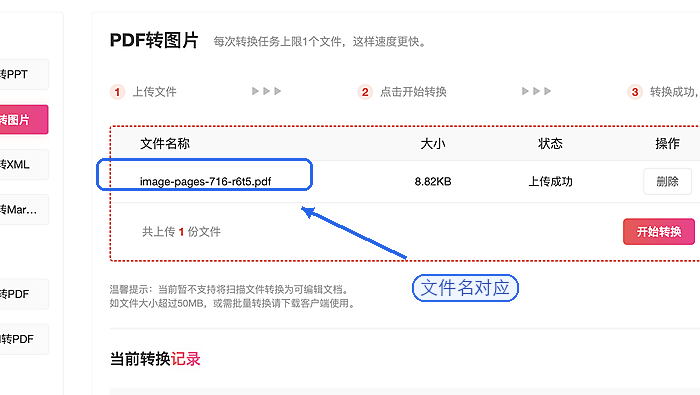Screen dimensions: 700x395
Task: Click file name image-pages-716-r6t5.pdf
Action: point(205,182)
